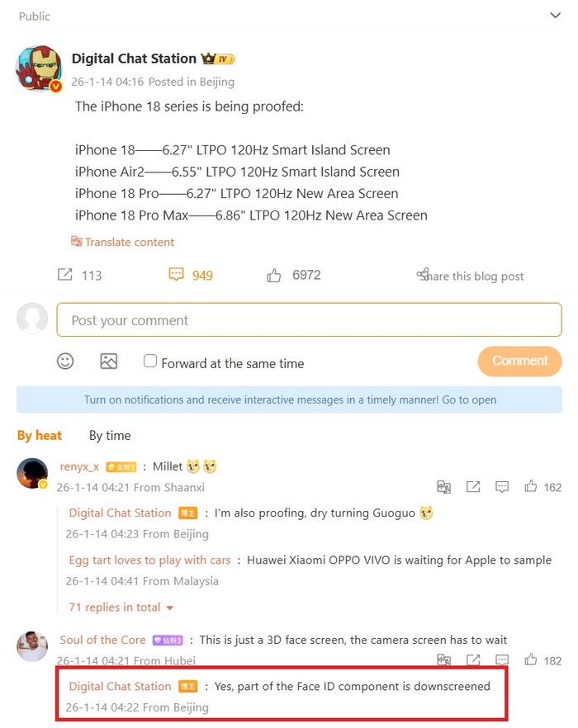578x728 pixels.
Task: Like Soul of the Core comment showing 182
Action: (531, 659)
